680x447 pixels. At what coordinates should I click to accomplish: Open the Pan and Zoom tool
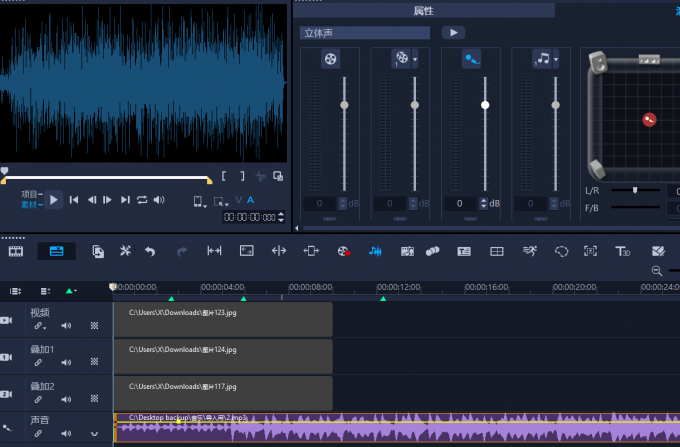pyautogui.click(x=590, y=251)
